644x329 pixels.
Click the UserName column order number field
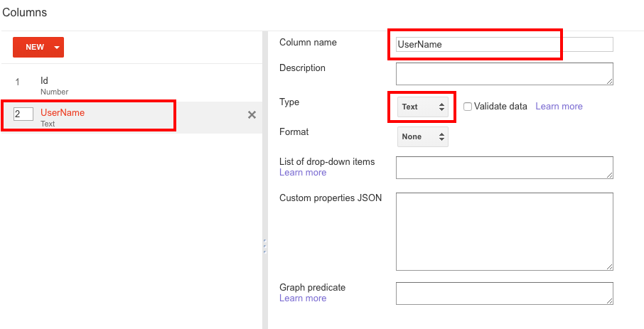[x=23, y=114]
